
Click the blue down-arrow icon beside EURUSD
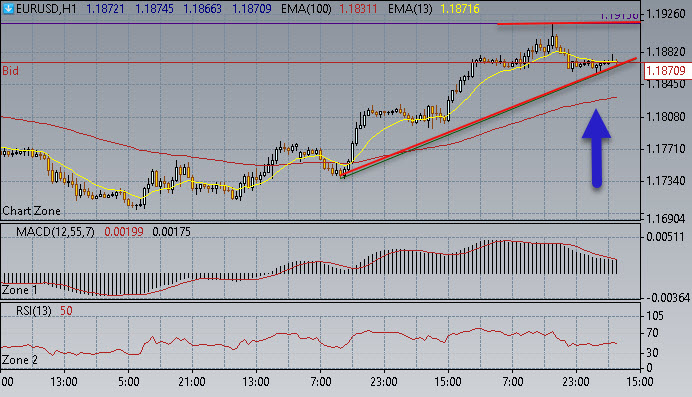[x=8, y=8]
